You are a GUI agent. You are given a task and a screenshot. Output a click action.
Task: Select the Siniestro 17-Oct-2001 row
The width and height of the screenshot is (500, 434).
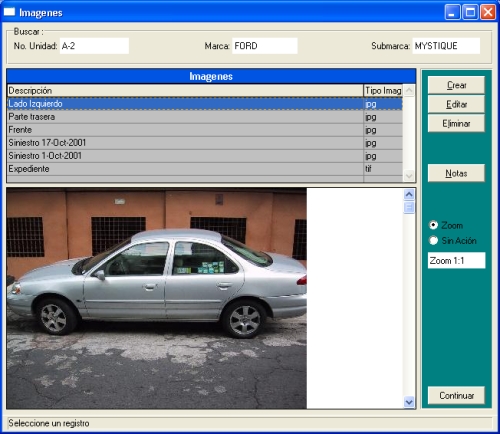point(205,143)
